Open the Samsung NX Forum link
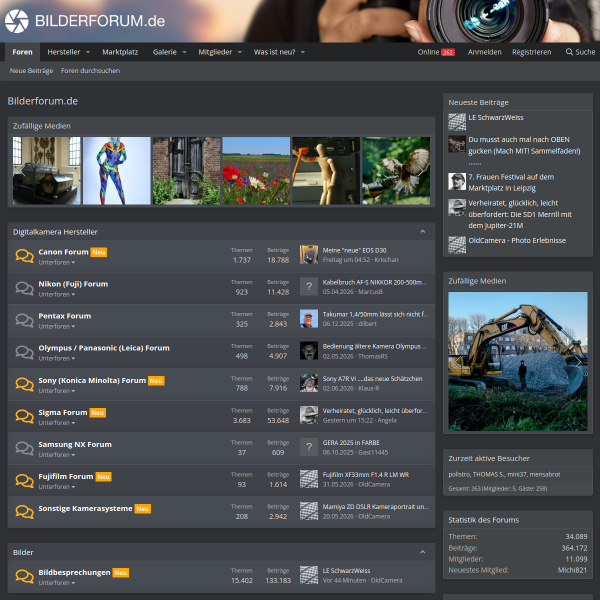Viewport: 600px width, 600px height. (75, 444)
